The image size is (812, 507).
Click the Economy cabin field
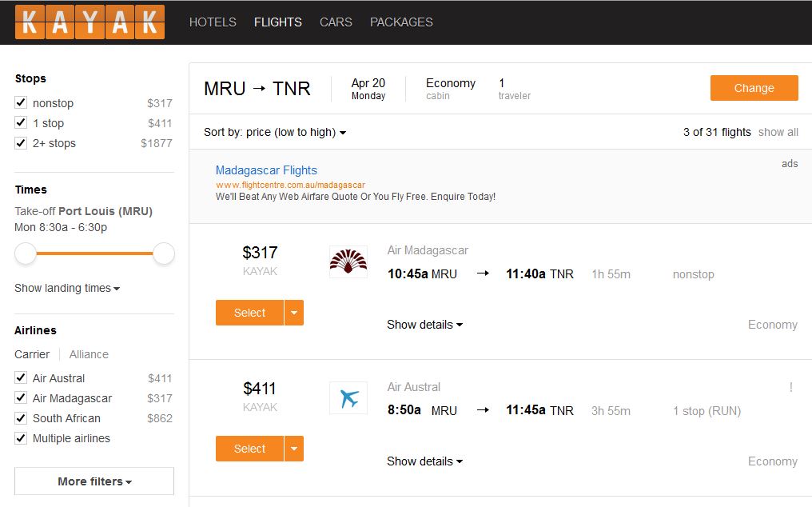click(x=451, y=89)
